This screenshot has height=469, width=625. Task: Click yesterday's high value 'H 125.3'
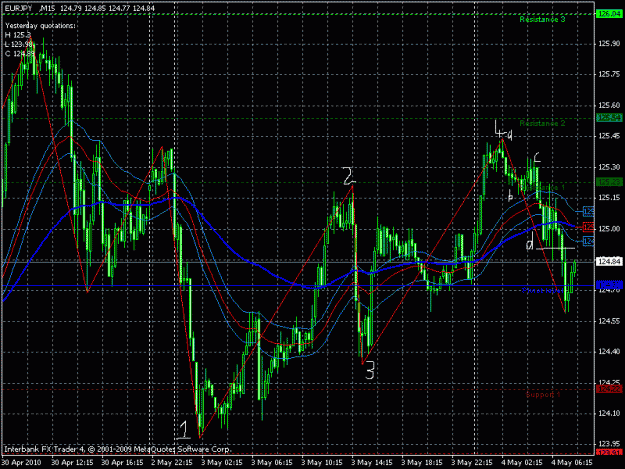[x=18, y=35]
